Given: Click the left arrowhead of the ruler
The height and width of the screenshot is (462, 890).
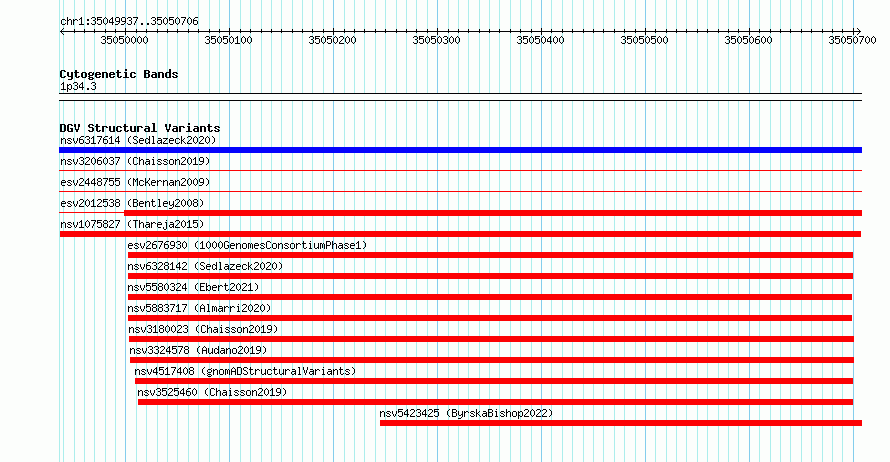Looking at the screenshot, I should [x=62, y=32].
